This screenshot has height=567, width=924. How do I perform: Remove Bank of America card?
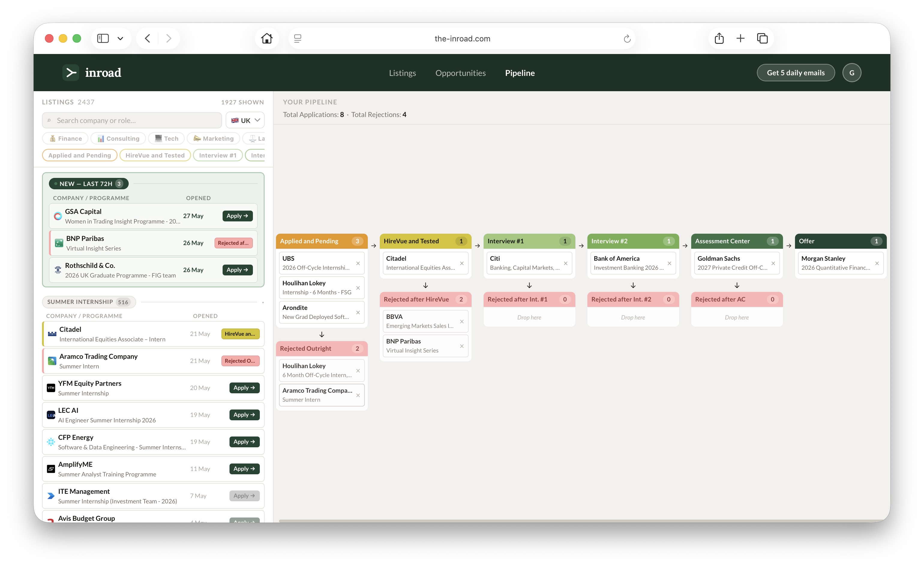[669, 263]
